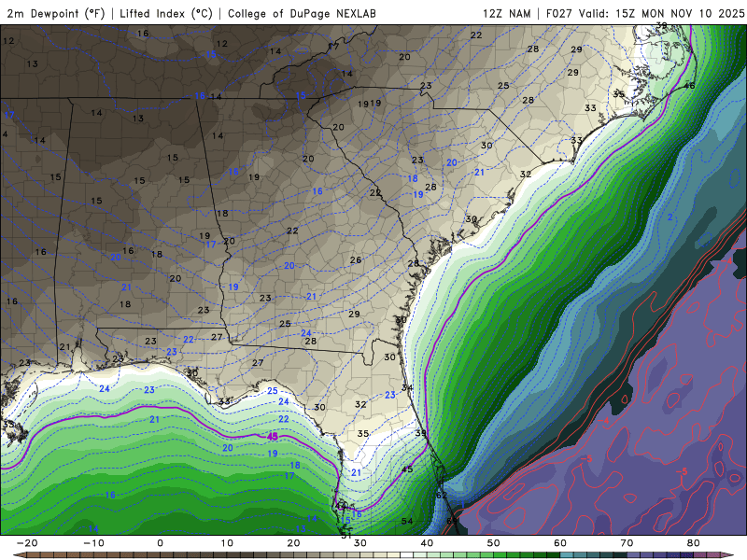The width and height of the screenshot is (747, 560).
Task: Click the 30 label on the color scale
Action: (x=360, y=543)
